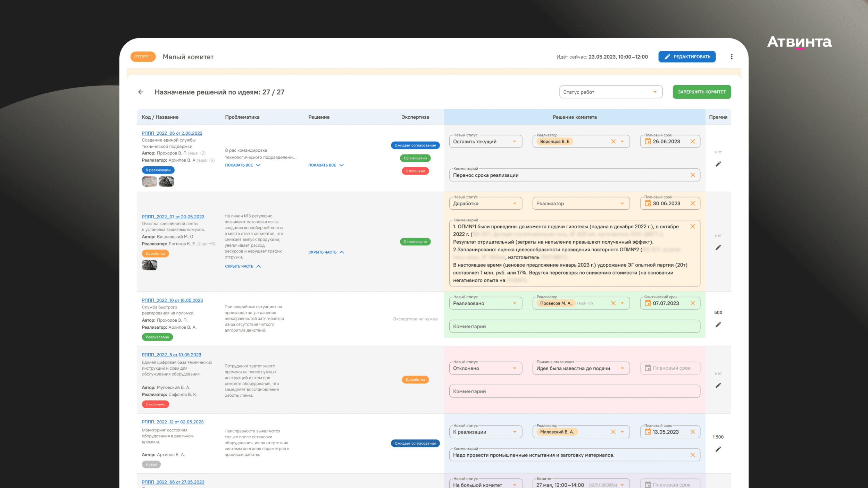Open calendar for date 30.06.2023
Viewport: 868px width, 488px height.
648,203
